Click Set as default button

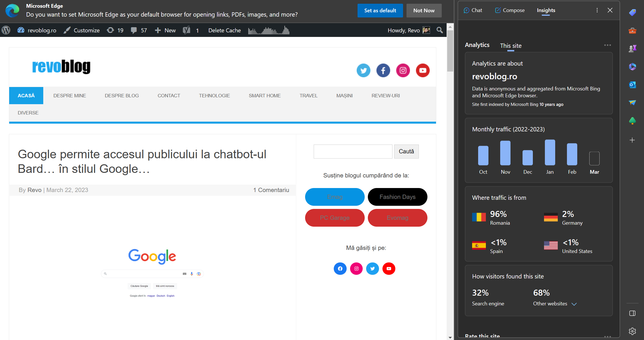tap(380, 11)
